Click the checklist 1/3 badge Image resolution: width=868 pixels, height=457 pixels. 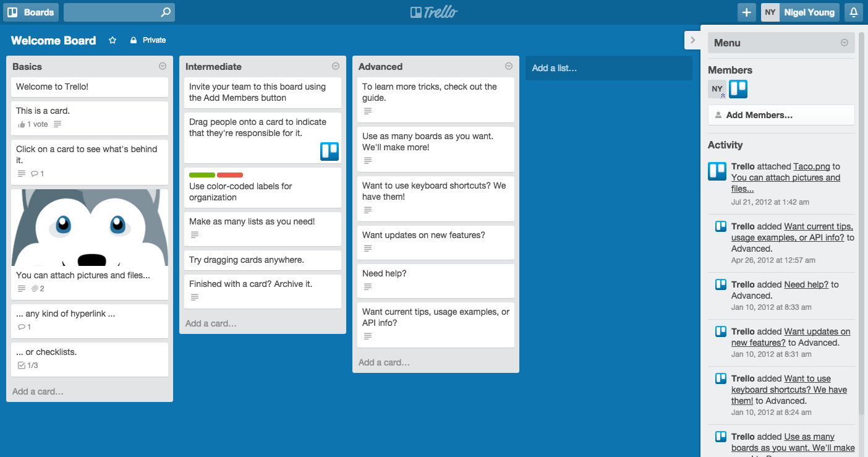pos(28,365)
